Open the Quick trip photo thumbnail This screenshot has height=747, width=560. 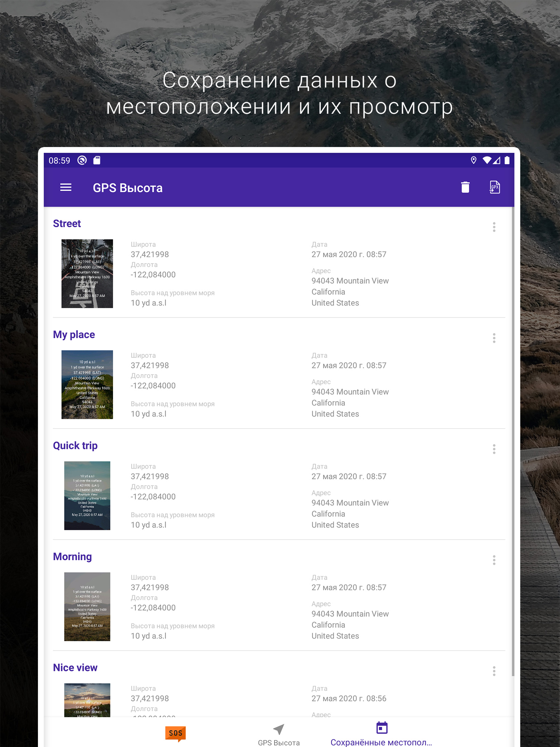click(x=87, y=496)
